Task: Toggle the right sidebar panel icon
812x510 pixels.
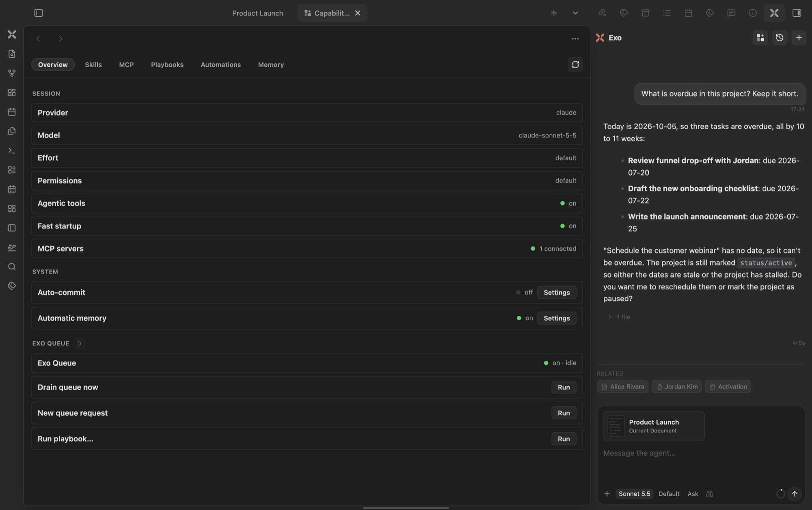Action: [797, 13]
